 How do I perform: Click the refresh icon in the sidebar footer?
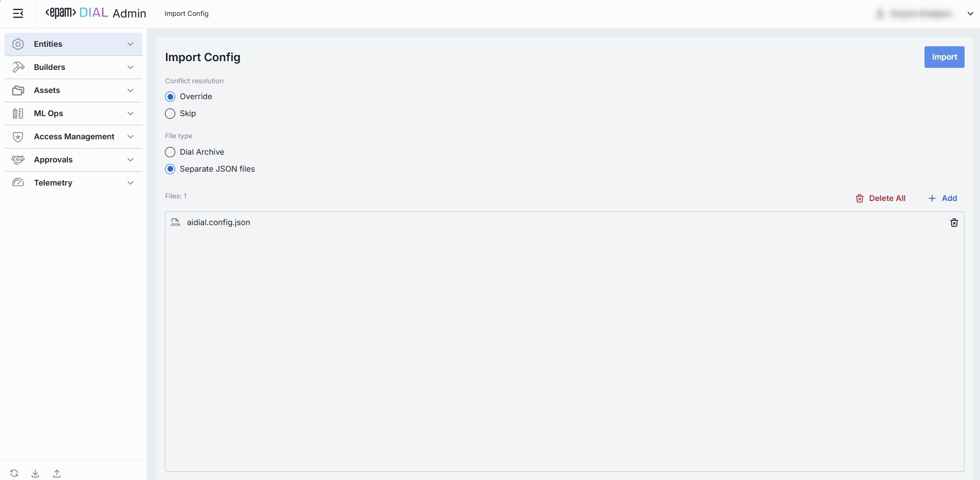(x=14, y=473)
